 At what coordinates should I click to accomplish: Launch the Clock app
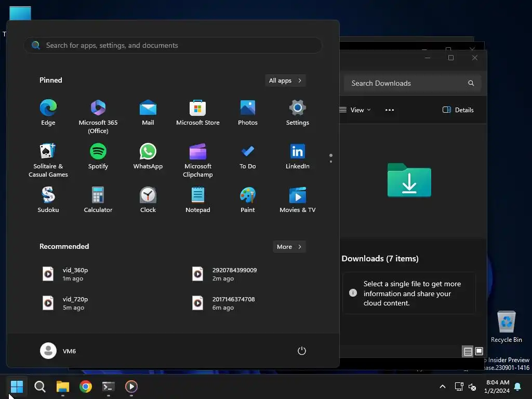coord(148,200)
